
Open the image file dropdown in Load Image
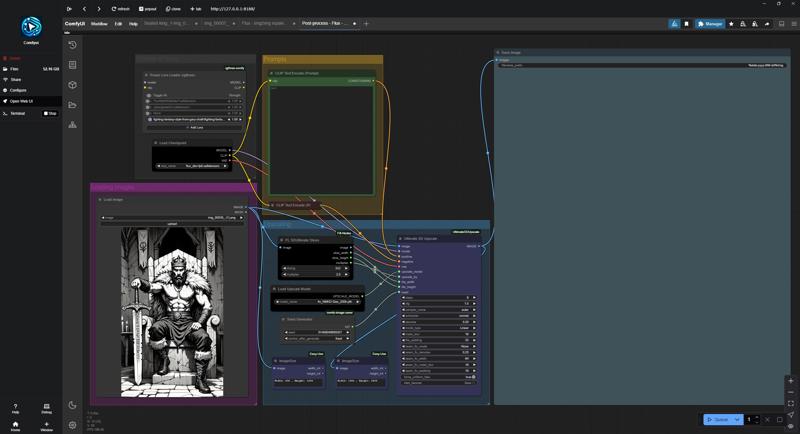[x=172, y=218]
